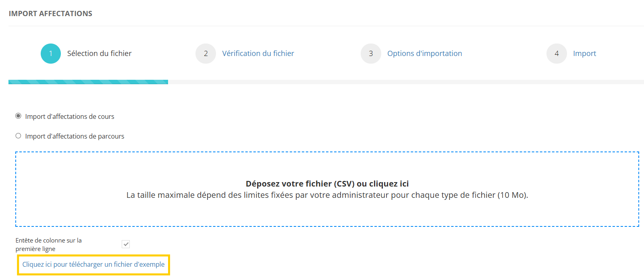Click the filled turquoise striped progress bar
The height and width of the screenshot is (278, 644).
88,82
